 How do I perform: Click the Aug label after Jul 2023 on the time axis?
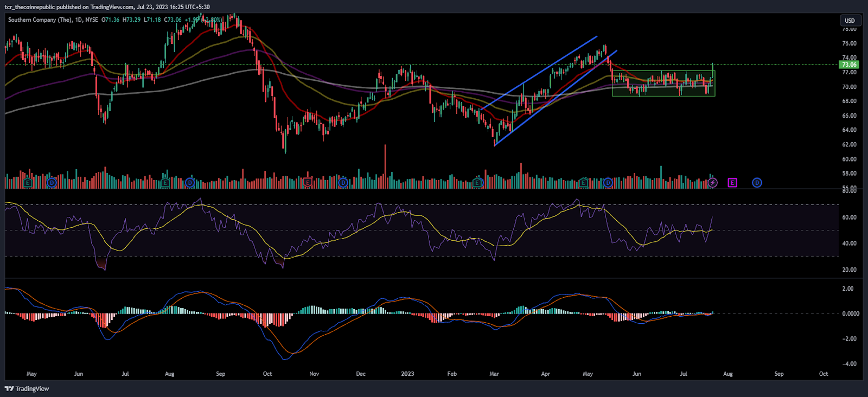tap(728, 374)
